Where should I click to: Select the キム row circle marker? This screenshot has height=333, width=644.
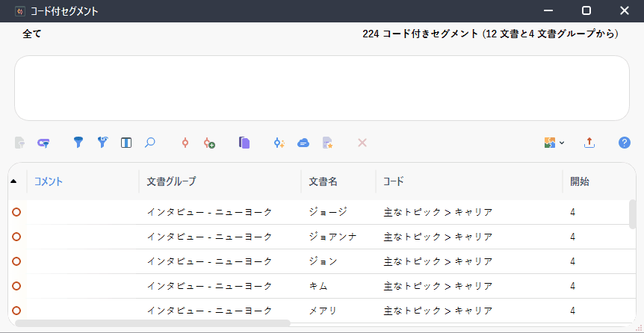click(16, 286)
